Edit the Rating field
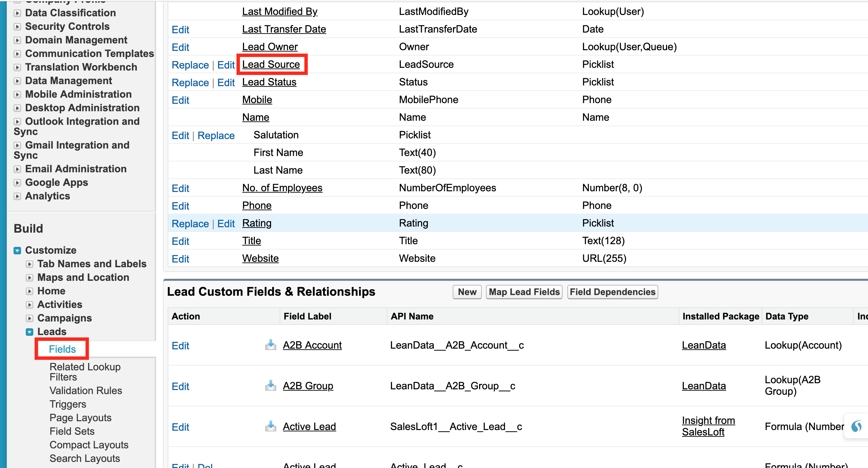 (x=226, y=223)
